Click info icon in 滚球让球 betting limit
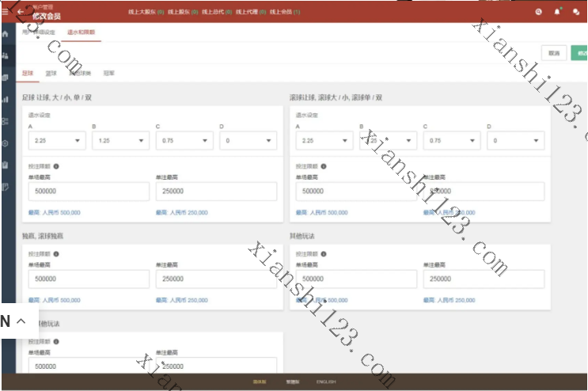The width and height of the screenshot is (588, 391). coord(324,166)
